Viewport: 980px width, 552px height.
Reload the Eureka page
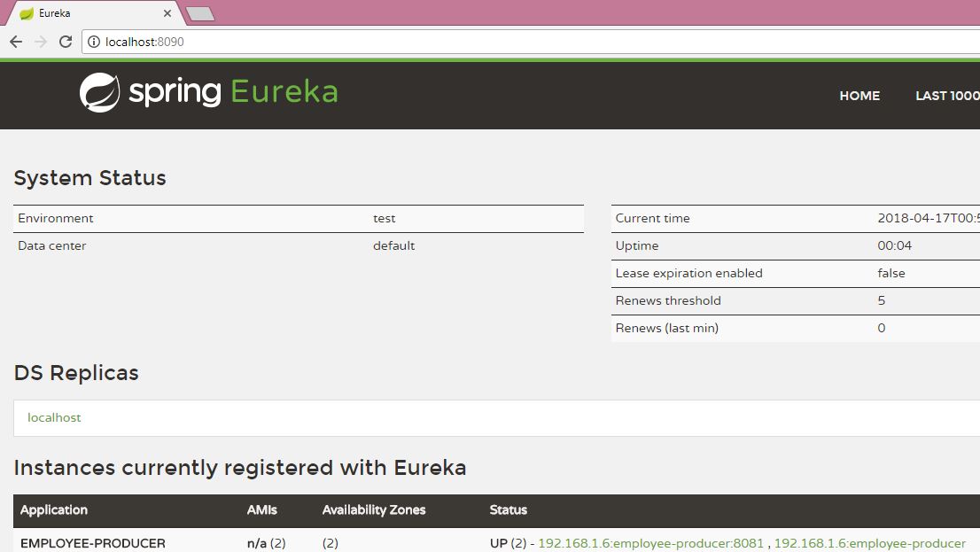pos(66,42)
